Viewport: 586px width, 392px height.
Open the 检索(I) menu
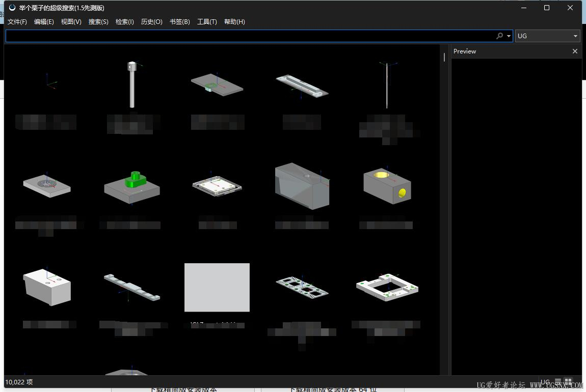(124, 22)
